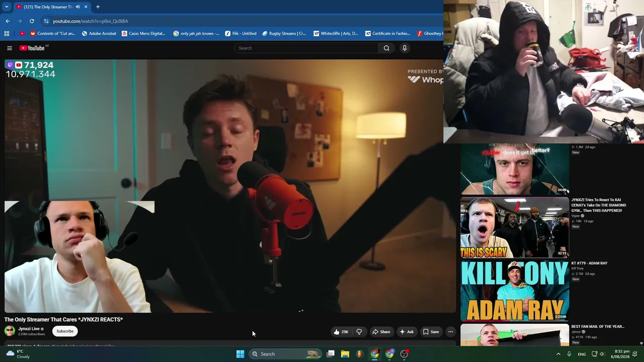Click the Windows taskbar Search box
The height and width of the screenshot is (362, 644).
click(285, 354)
